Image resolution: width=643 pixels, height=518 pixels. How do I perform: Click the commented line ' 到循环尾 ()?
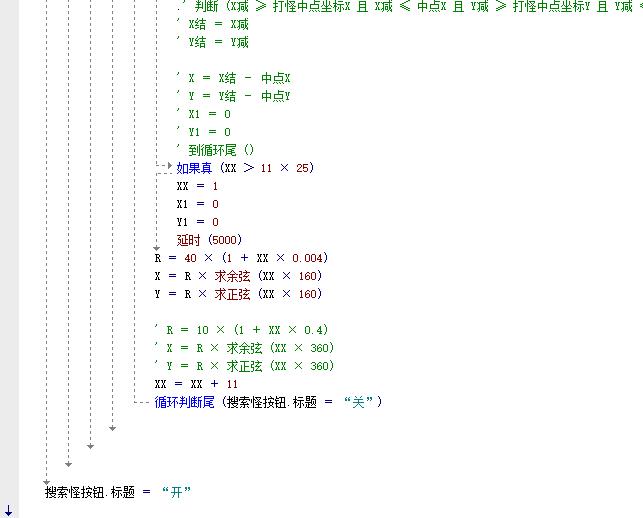coord(214,150)
